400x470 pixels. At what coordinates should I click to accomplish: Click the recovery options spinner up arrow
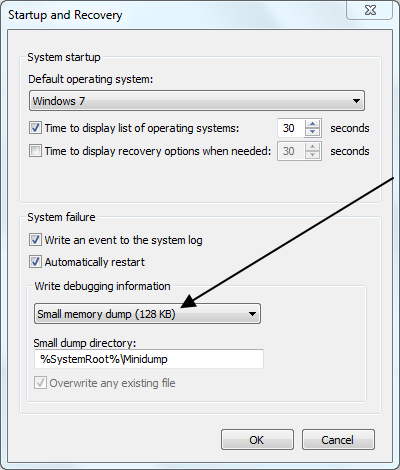pos(312,147)
